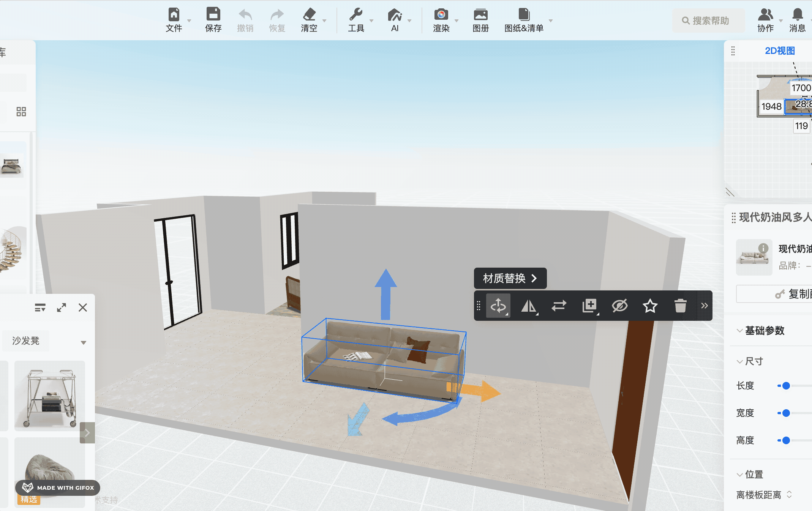Click the catalog next page arrow
The height and width of the screenshot is (511, 812).
coord(87,433)
